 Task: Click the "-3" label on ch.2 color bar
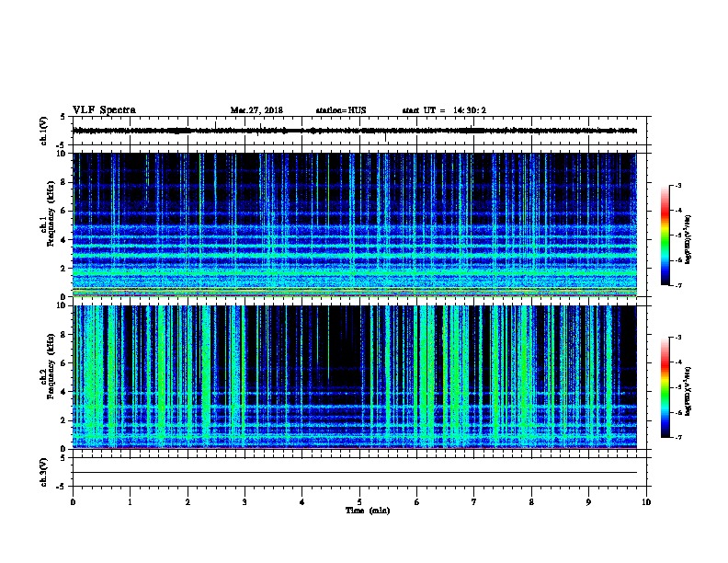click(677, 338)
